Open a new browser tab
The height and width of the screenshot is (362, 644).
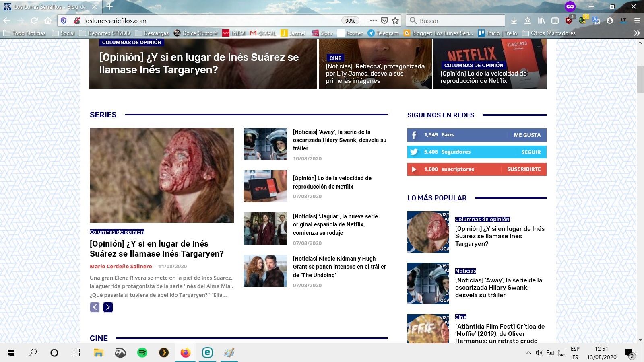pos(109,6)
